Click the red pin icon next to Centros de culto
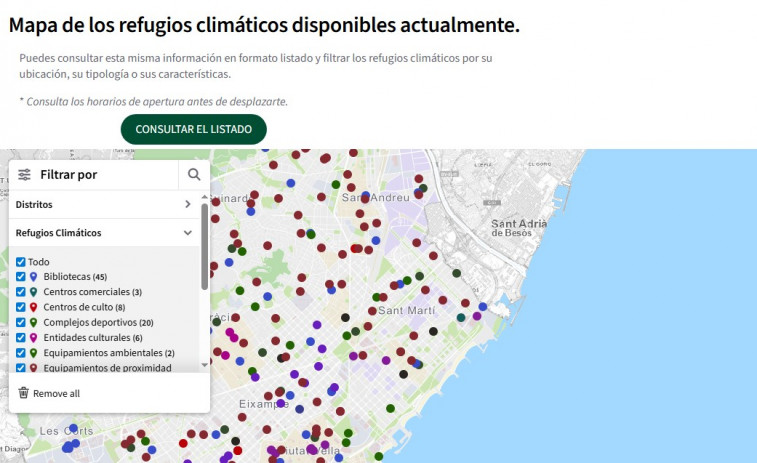The height and width of the screenshot is (463, 757). (x=33, y=307)
